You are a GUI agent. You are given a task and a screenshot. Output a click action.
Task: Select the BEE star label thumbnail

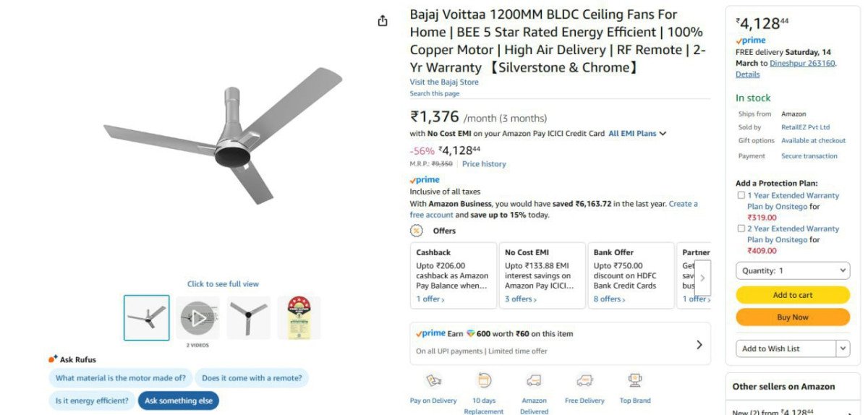pos(299,317)
